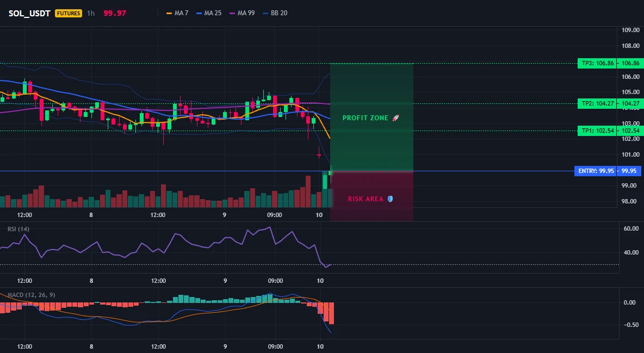This screenshot has width=644, height=353.
Task: Click the date 8 label on RSI time axis
Action: (91, 281)
